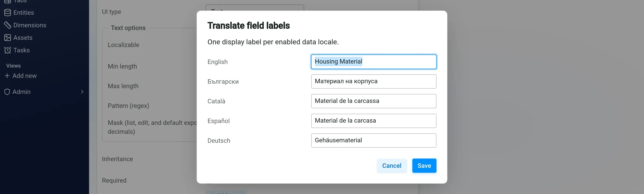Go to Assets in the sidebar
The height and width of the screenshot is (194, 644).
pos(23,38)
